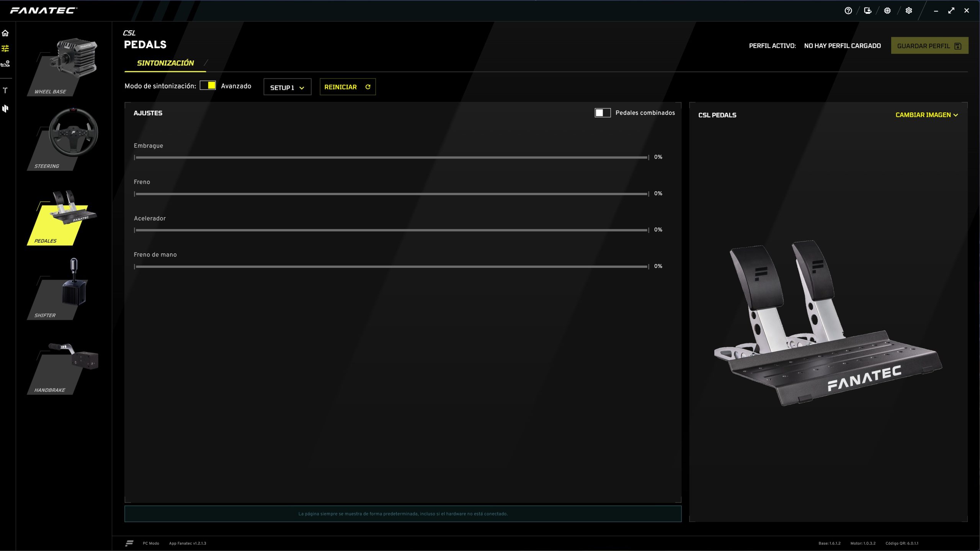Click the Embrague slider track

pyautogui.click(x=390, y=158)
